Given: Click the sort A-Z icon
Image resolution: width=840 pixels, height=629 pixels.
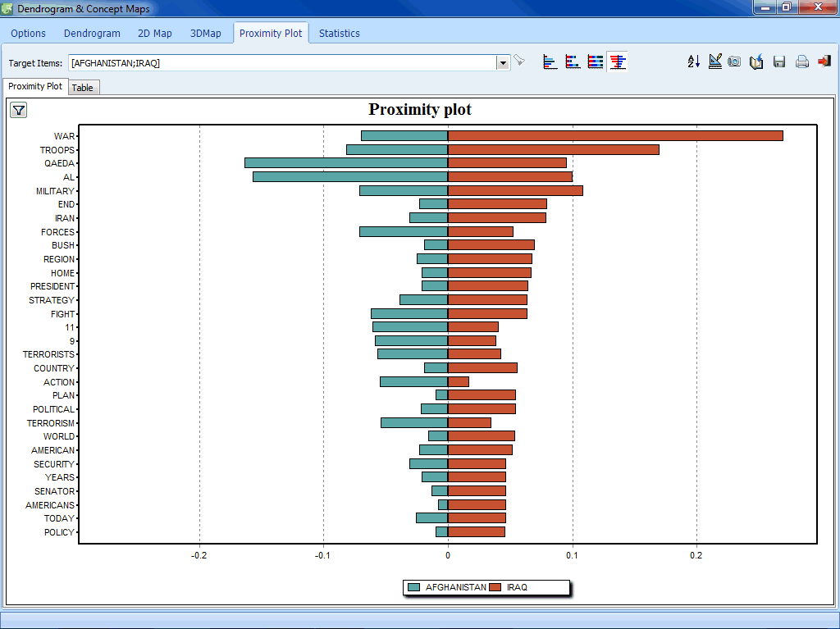Looking at the screenshot, I should (x=693, y=62).
